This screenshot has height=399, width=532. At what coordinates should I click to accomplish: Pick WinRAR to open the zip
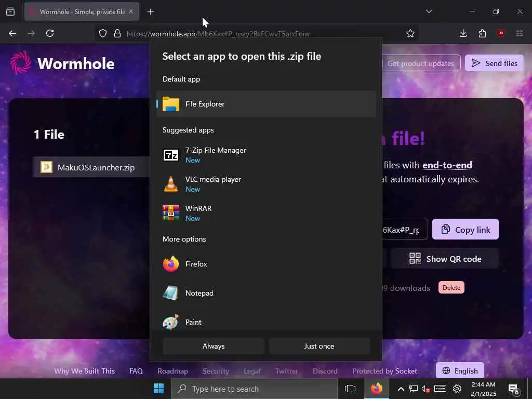pos(267,213)
